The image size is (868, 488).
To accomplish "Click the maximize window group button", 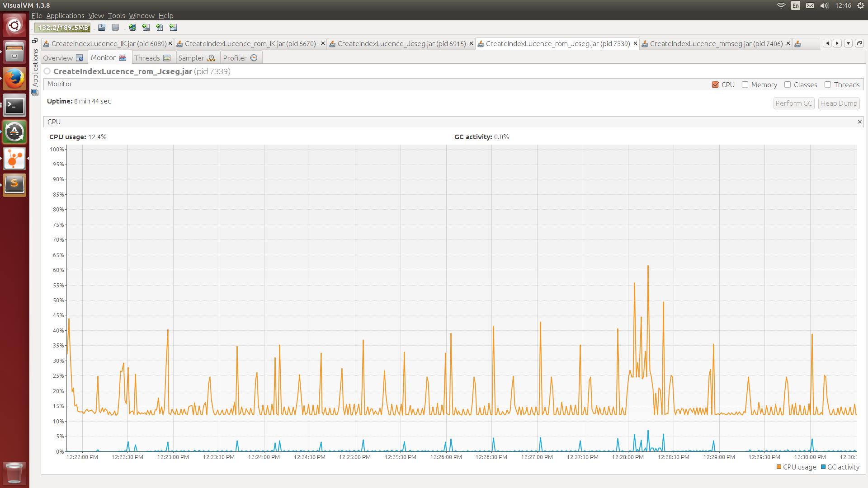I will click(x=859, y=43).
